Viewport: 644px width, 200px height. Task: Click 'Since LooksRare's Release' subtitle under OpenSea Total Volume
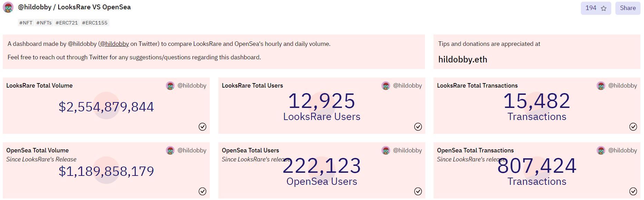point(41,159)
